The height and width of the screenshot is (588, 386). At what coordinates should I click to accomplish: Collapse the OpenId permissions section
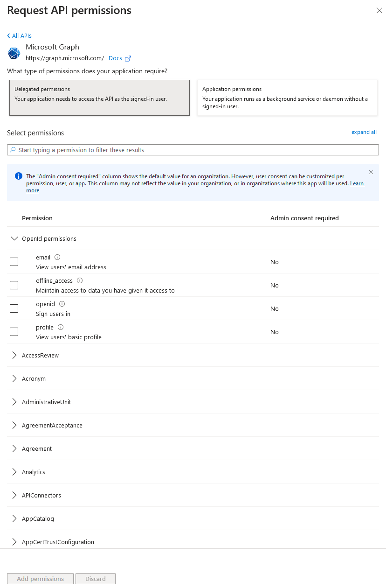[x=14, y=238]
